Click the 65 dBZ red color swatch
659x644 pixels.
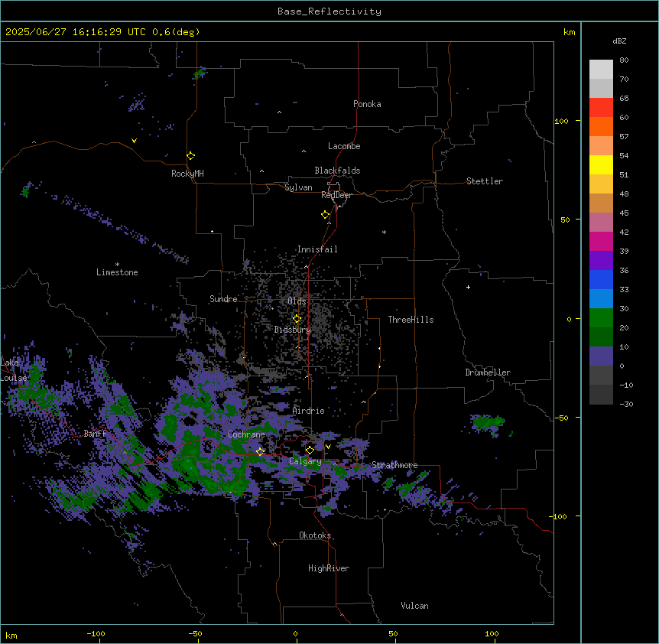tap(601, 108)
